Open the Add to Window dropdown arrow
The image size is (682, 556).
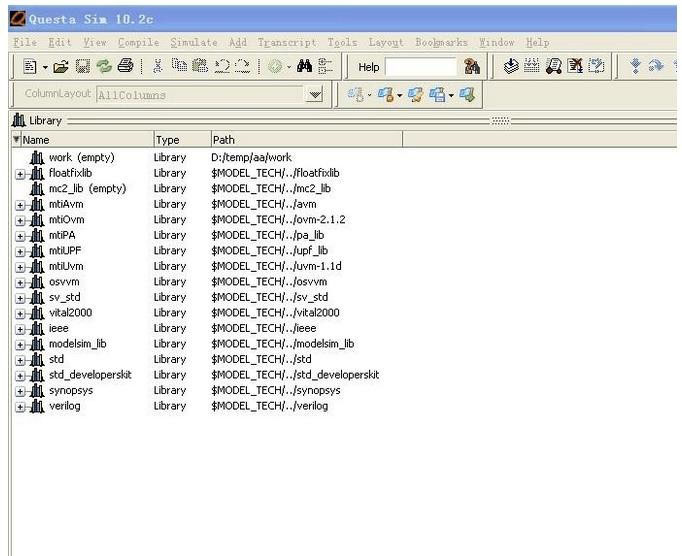[x=289, y=67]
